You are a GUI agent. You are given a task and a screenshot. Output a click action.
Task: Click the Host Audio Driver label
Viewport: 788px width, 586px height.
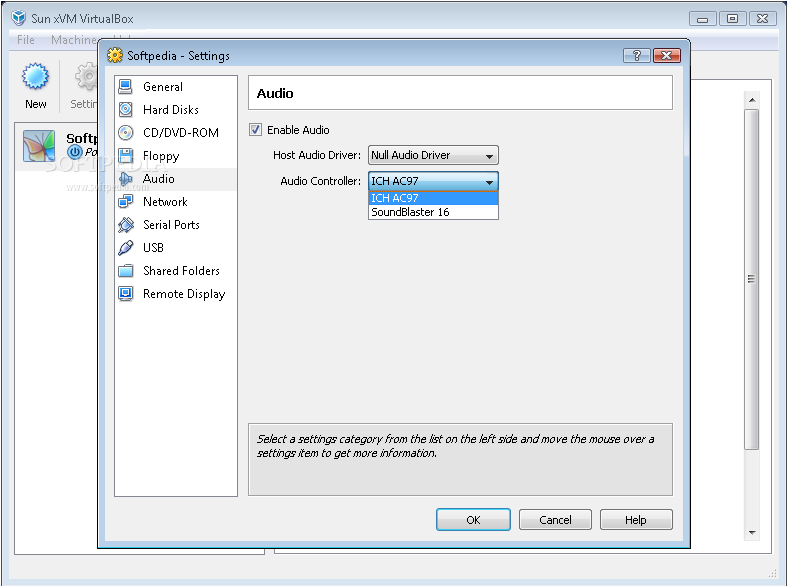pyautogui.click(x=317, y=155)
